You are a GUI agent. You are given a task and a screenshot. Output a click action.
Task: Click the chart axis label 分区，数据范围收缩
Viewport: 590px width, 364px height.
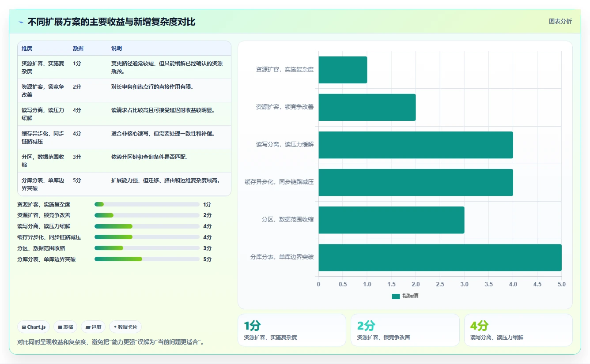point(287,219)
